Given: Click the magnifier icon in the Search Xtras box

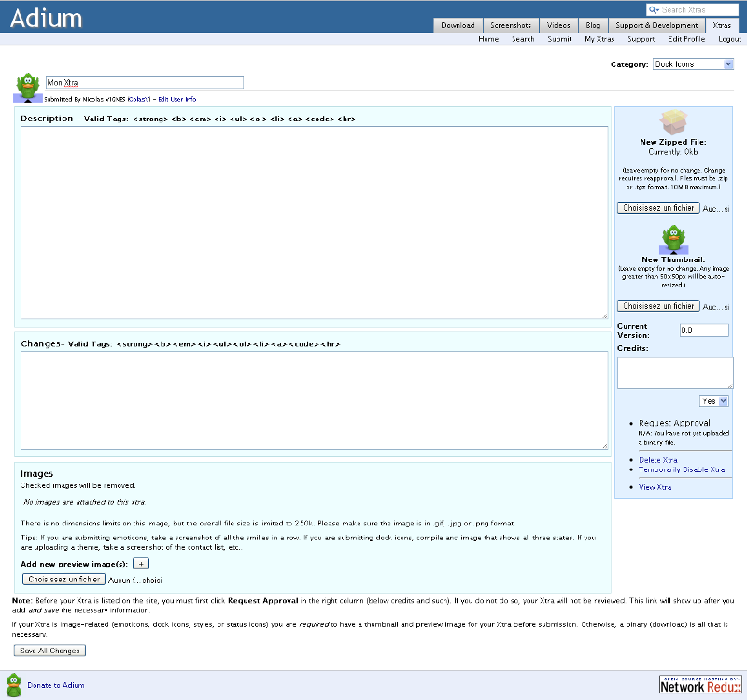Looking at the screenshot, I should [x=655, y=9].
